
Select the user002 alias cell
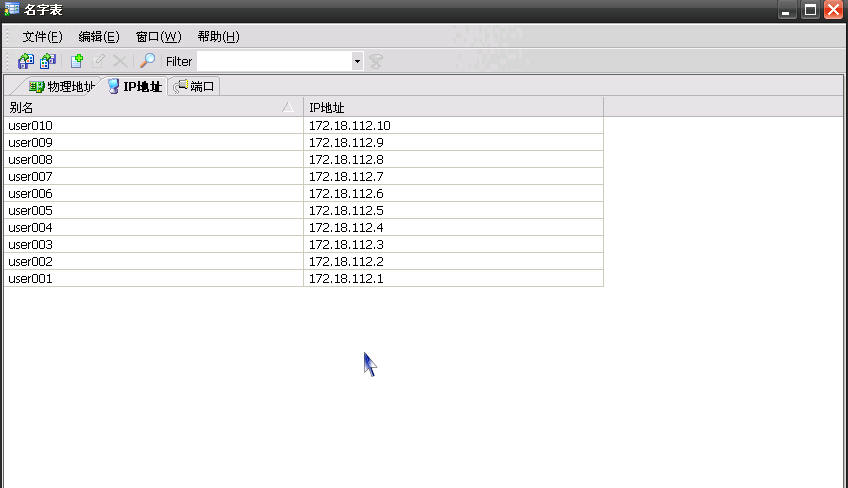(154, 261)
